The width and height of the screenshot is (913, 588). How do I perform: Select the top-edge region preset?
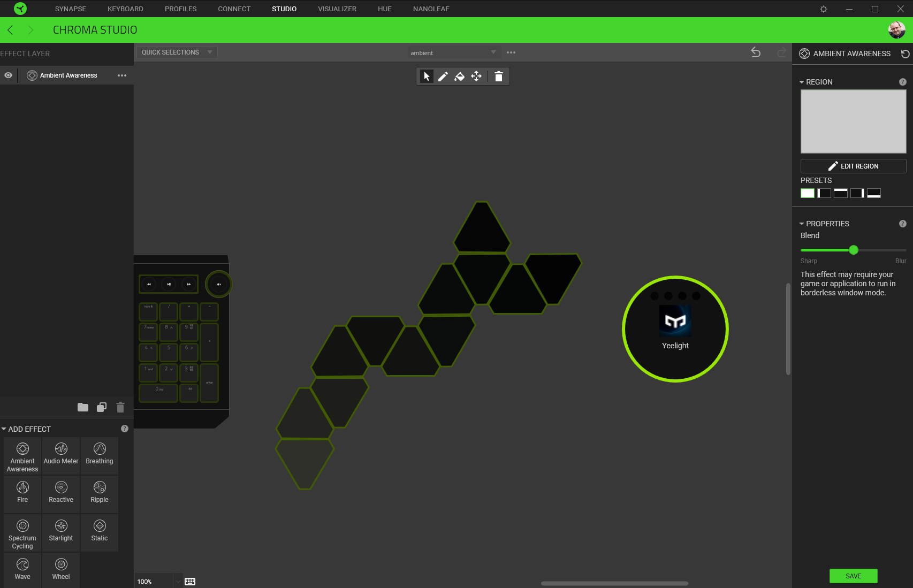tap(841, 193)
